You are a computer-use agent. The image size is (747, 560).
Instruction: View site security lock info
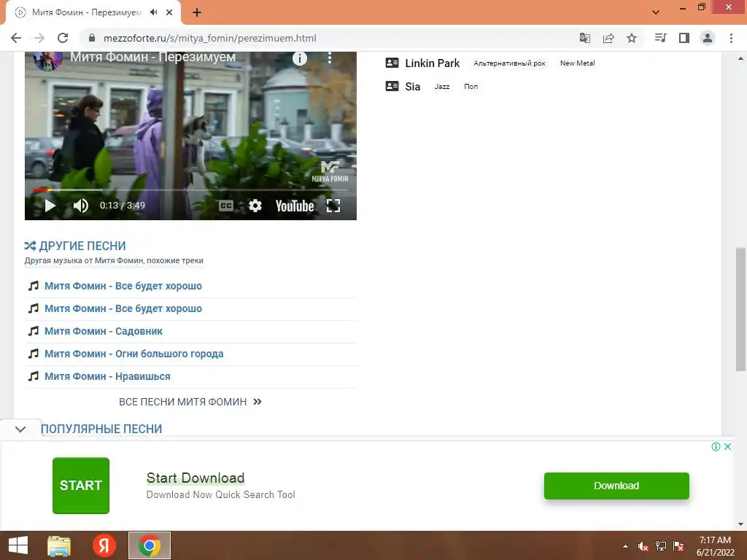coord(92,38)
